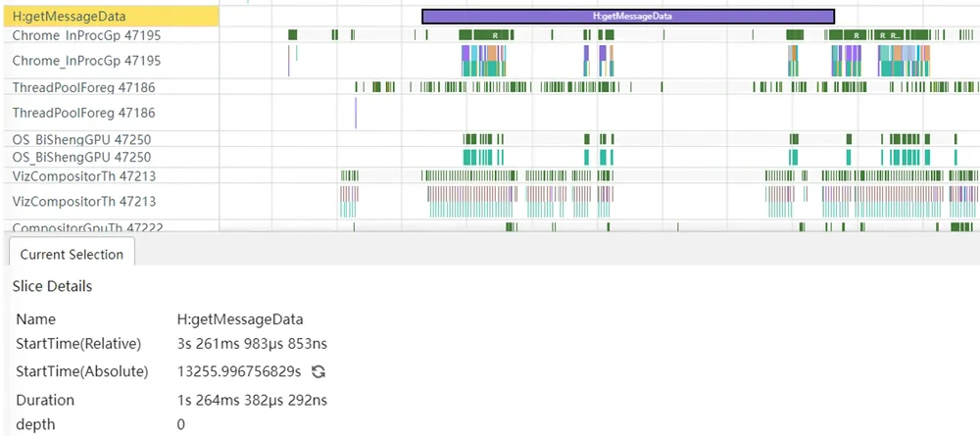Click the first green slice marked R in Chrome_InProcGp
This screenshot has width=980, height=436.
(x=494, y=35)
